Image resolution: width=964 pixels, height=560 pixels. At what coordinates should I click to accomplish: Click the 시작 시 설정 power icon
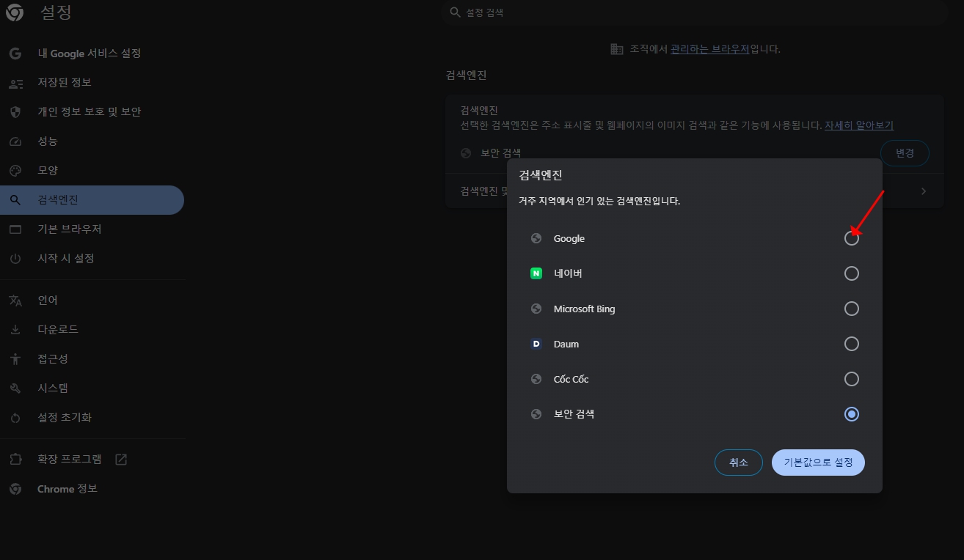pyautogui.click(x=15, y=259)
